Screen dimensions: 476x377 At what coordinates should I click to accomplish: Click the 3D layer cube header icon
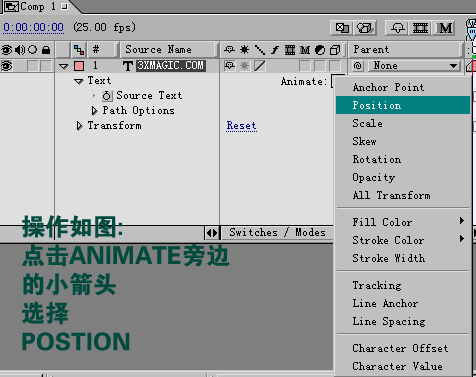pos(335,50)
